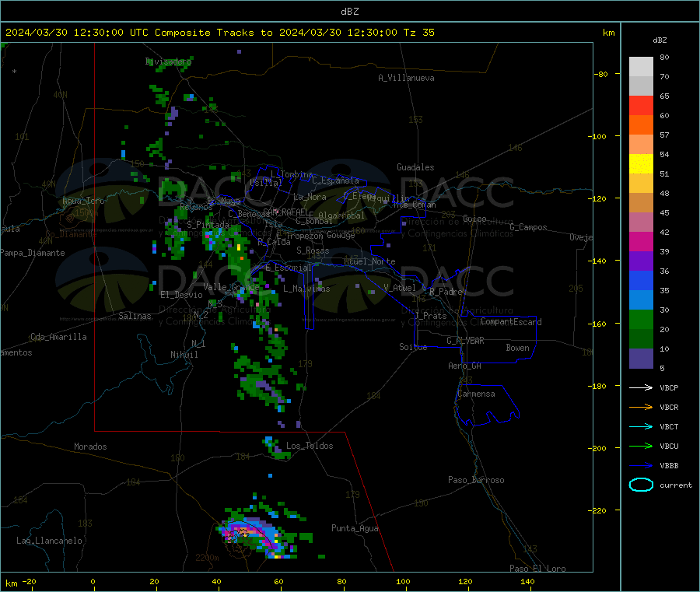Select the purple 36 dBZ color swatch
The width and height of the screenshot is (700, 592).
pos(641,261)
